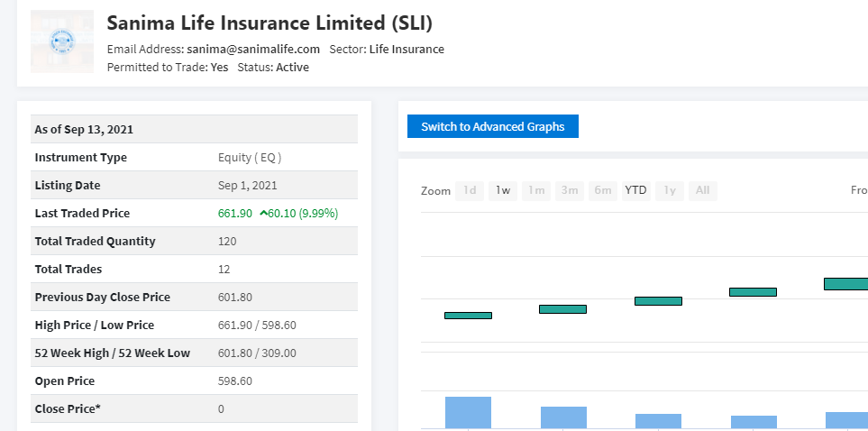Click the Last Traded Price label
Image resolution: width=868 pixels, height=431 pixels.
[x=83, y=214]
